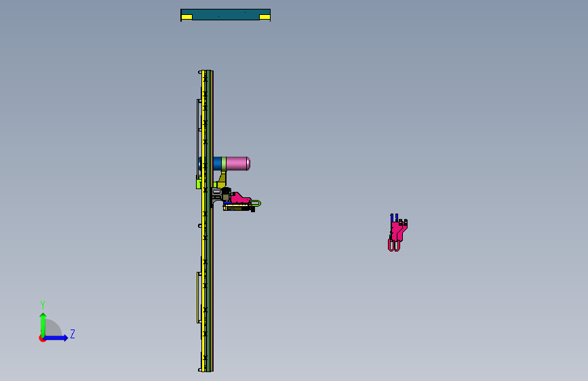Click the "Y" axis label
The height and width of the screenshot is (381, 588).
pyautogui.click(x=43, y=305)
